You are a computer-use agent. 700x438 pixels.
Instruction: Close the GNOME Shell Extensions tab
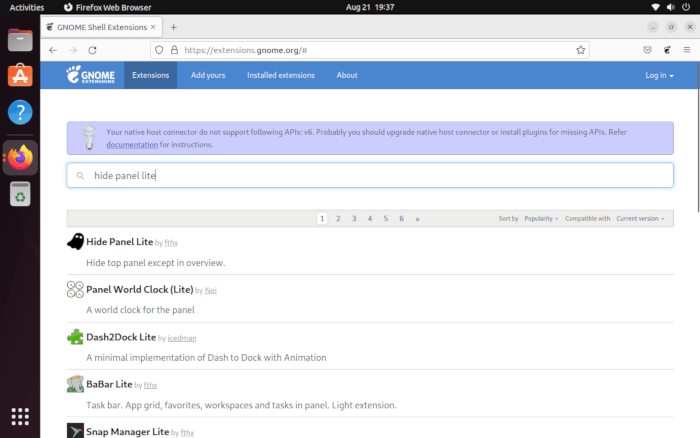153,27
